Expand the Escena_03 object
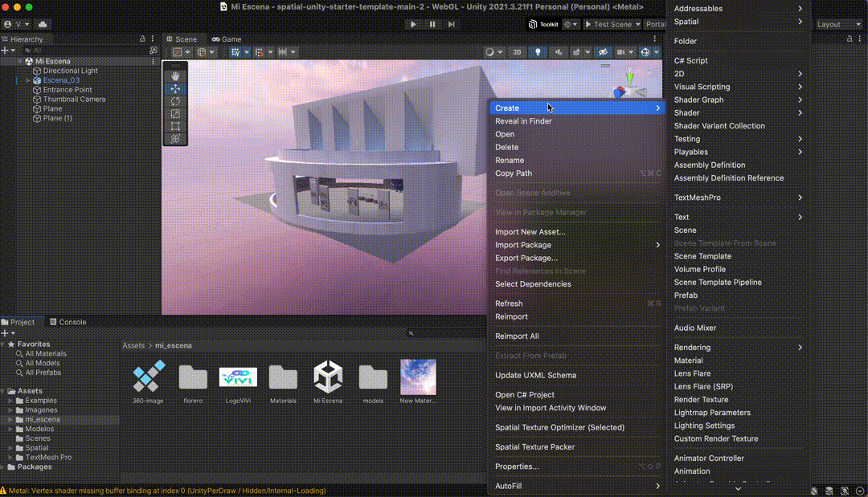868x497 pixels. [x=27, y=80]
